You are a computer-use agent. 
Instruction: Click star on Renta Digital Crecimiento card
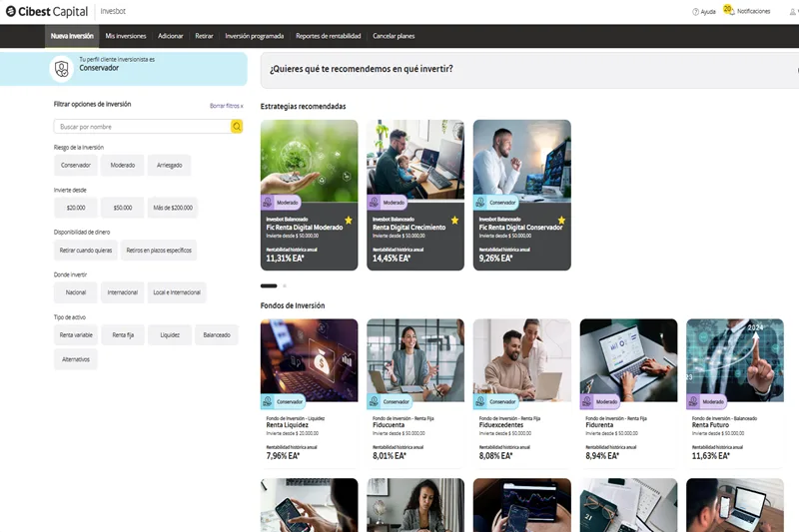(455, 220)
